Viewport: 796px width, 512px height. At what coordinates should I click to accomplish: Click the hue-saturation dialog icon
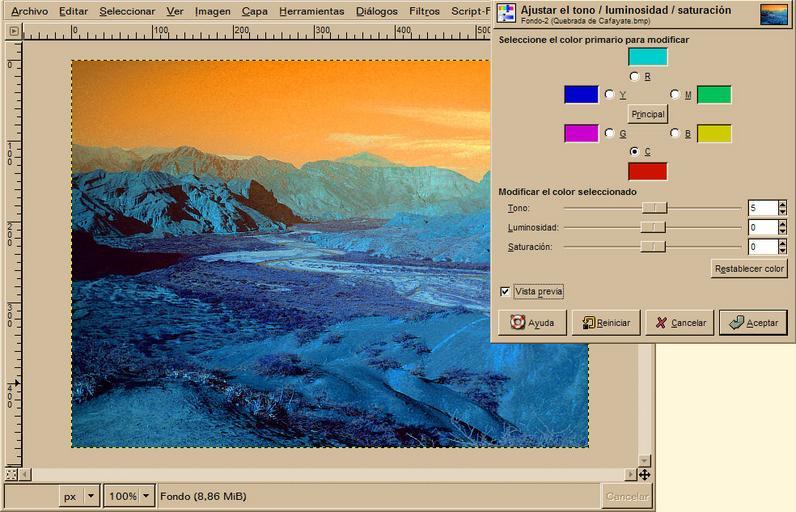tap(506, 13)
